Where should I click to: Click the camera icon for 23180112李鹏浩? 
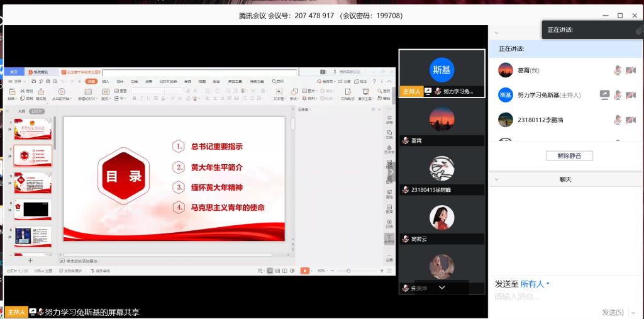click(630, 120)
